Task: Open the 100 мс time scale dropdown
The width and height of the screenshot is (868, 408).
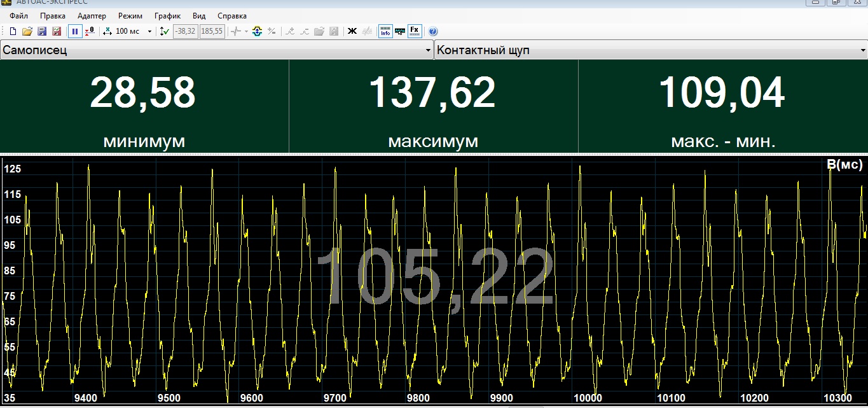Action: (x=150, y=31)
